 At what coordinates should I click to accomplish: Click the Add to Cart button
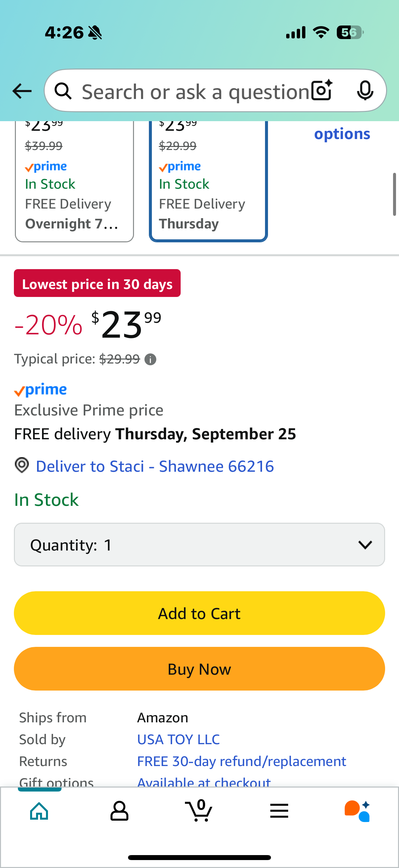(x=199, y=613)
